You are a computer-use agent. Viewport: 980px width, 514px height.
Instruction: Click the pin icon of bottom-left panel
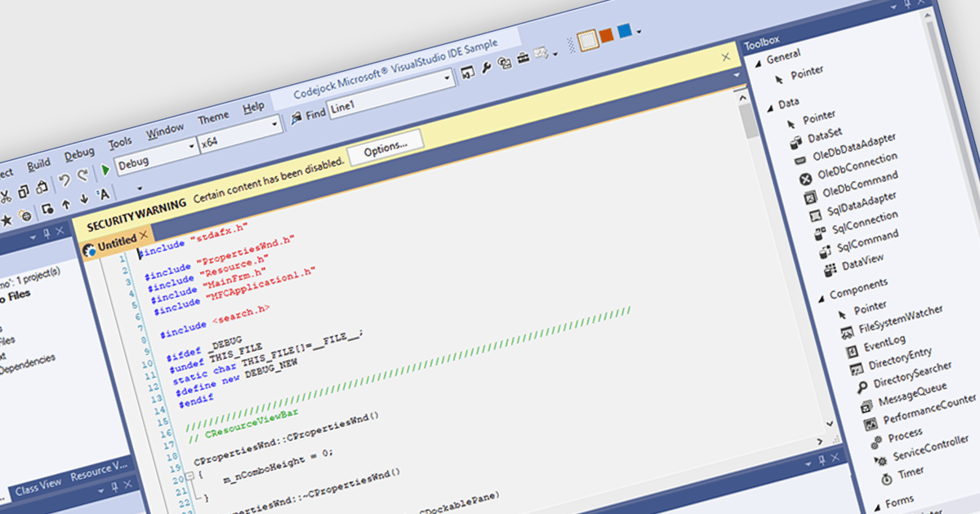pyautogui.click(x=114, y=488)
